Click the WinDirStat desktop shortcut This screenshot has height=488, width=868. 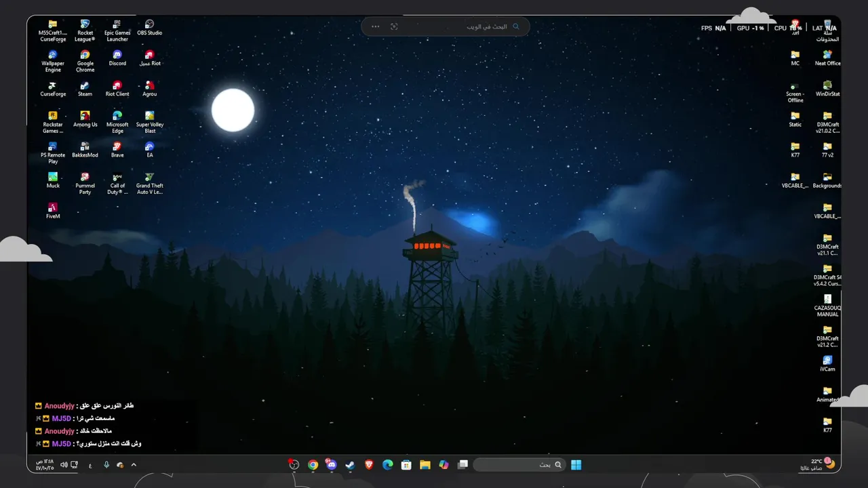[x=827, y=89]
